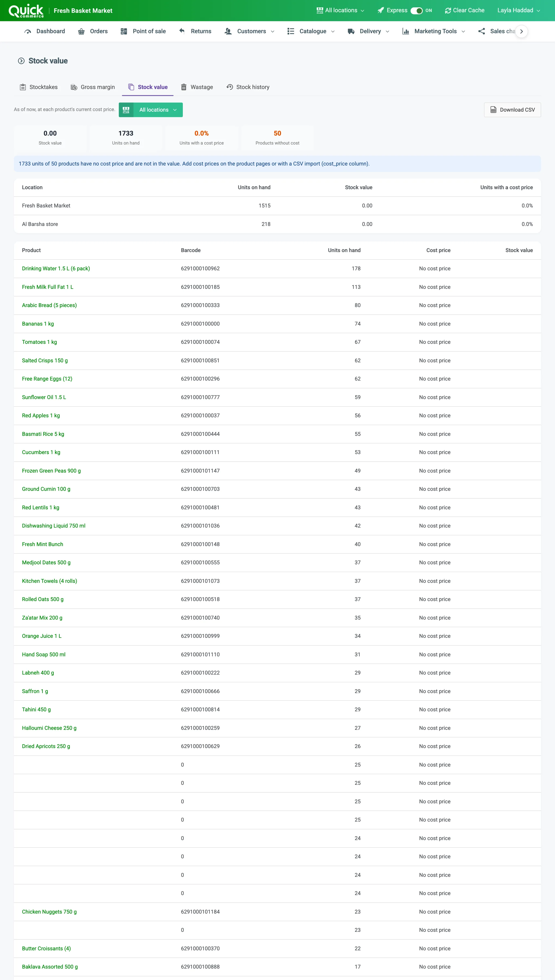This screenshot has height=980, width=555.
Task: Expand the Marketing Tools menu chevron
Action: pyautogui.click(x=463, y=32)
